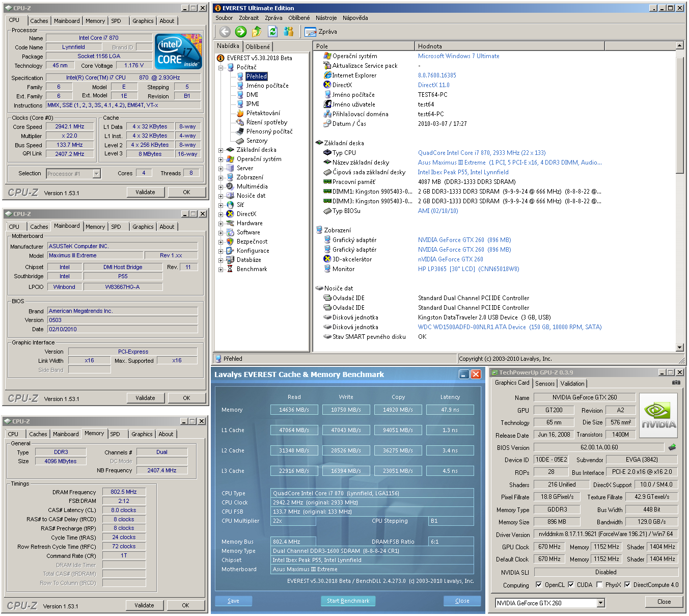Toggle the CUDA checkbox in GPU-Z
Screen dimensions: 689x616
(x=571, y=585)
